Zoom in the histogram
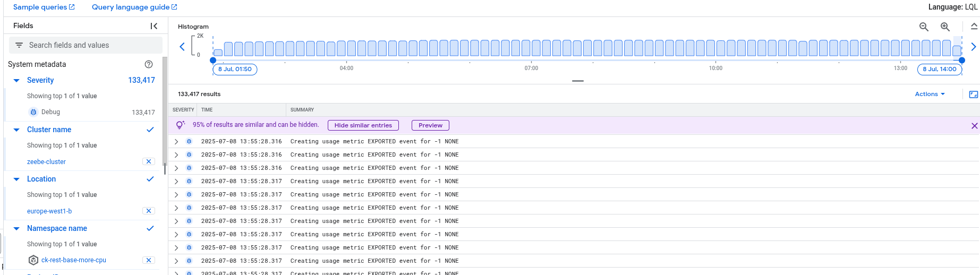This screenshot has width=980, height=275. [x=945, y=27]
